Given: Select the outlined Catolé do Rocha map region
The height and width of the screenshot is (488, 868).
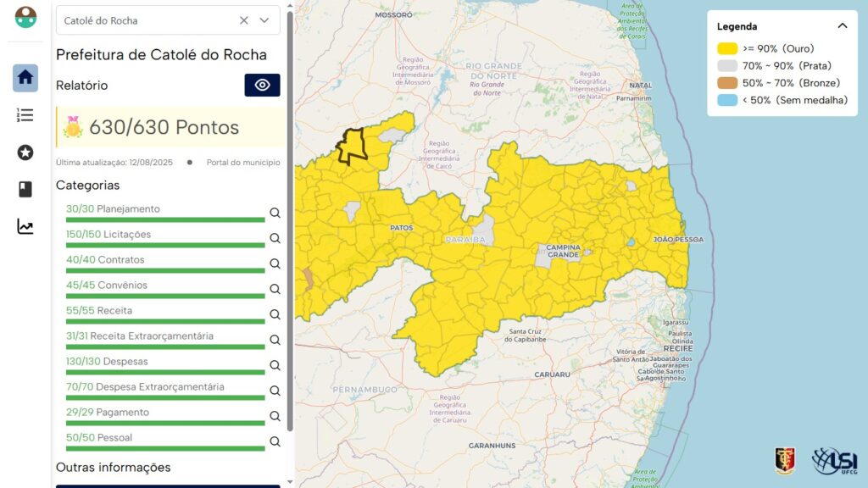Looking at the screenshot, I should click(x=352, y=146).
